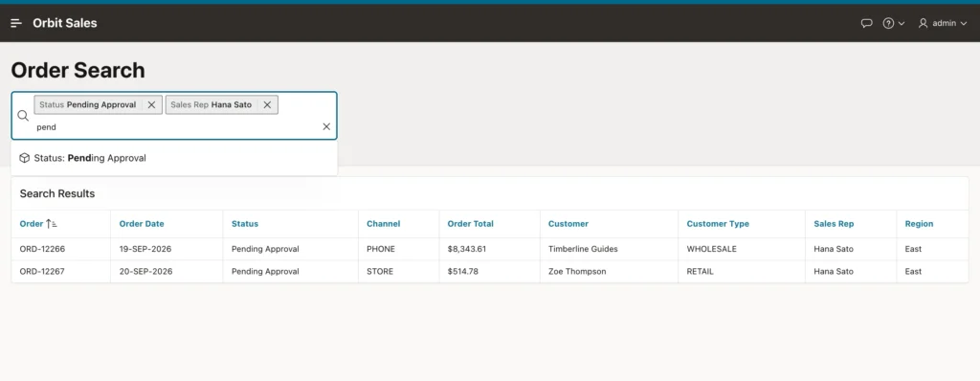The height and width of the screenshot is (381, 980).
Task: Open the feedback comment icon
Action: [866, 23]
